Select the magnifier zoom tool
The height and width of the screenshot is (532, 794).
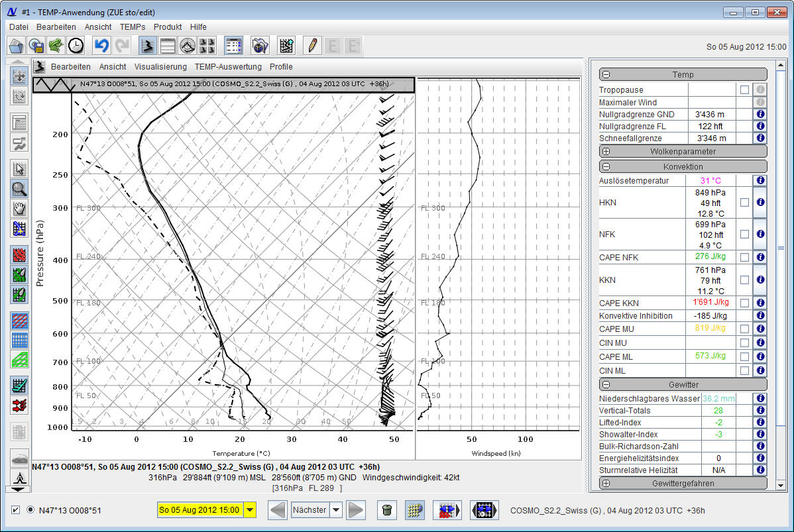pos(20,188)
